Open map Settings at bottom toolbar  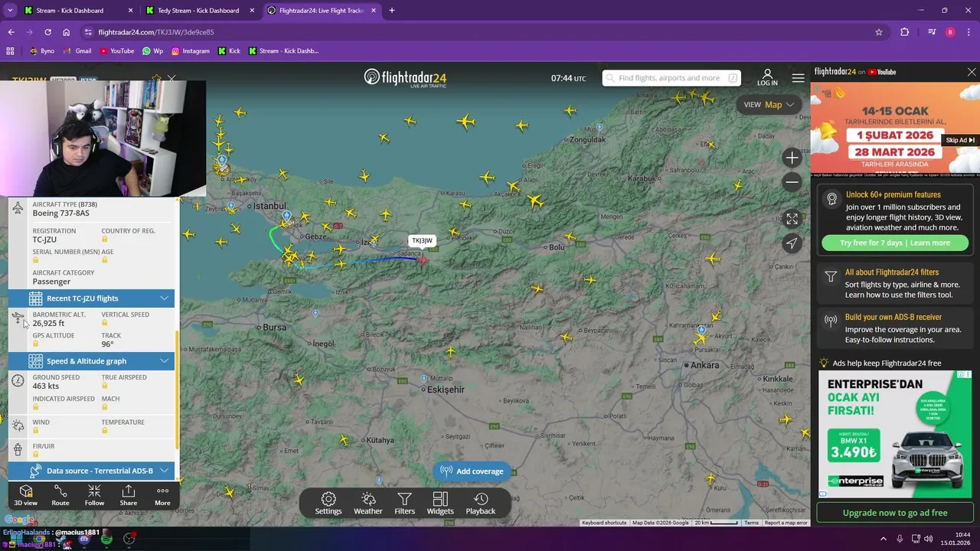(328, 504)
